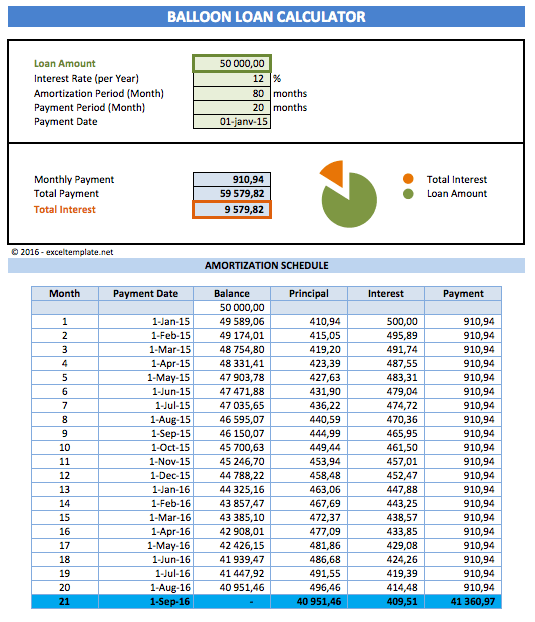Viewport: 535px width, 622px height.
Task: Select the Balance column header
Action: click(232, 294)
